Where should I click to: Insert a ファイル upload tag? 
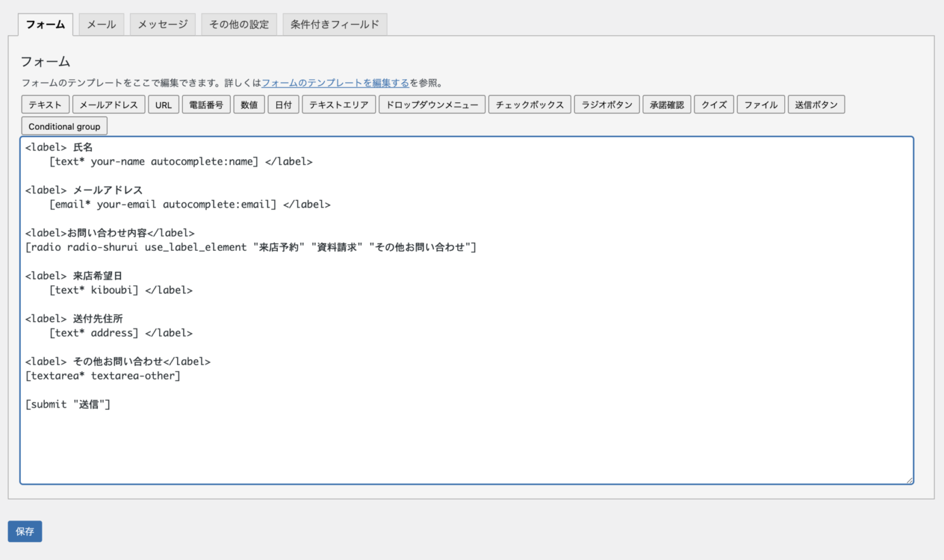point(761,104)
